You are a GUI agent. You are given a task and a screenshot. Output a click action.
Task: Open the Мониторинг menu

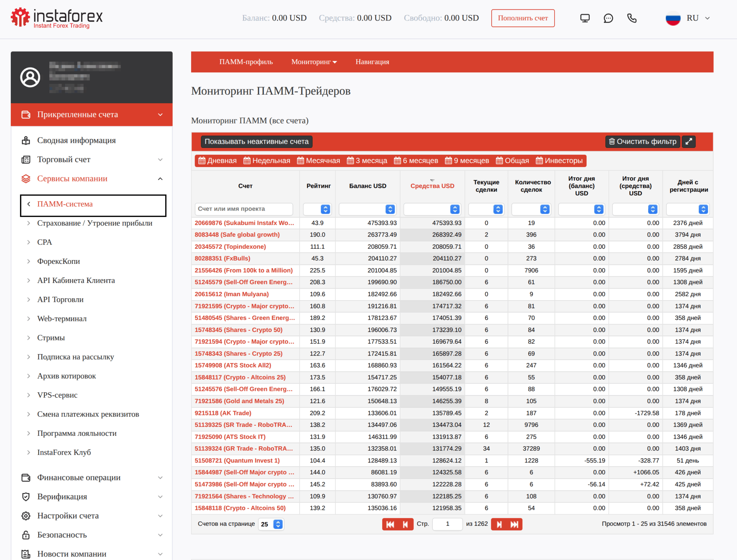(x=314, y=62)
